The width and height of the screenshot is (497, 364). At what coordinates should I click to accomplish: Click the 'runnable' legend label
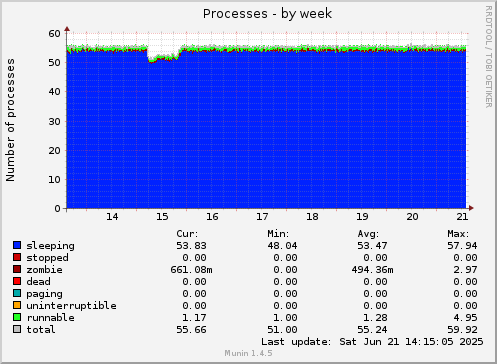pos(50,318)
